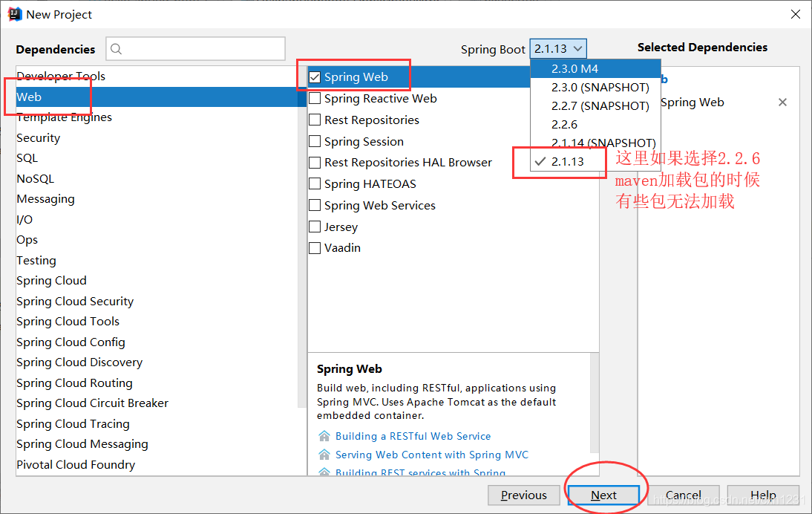Click the search magnifier icon in Dependencies field
Image resolution: width=812 pixels, height=514 pixels.
pyautogui.click(x=117, y=49)
